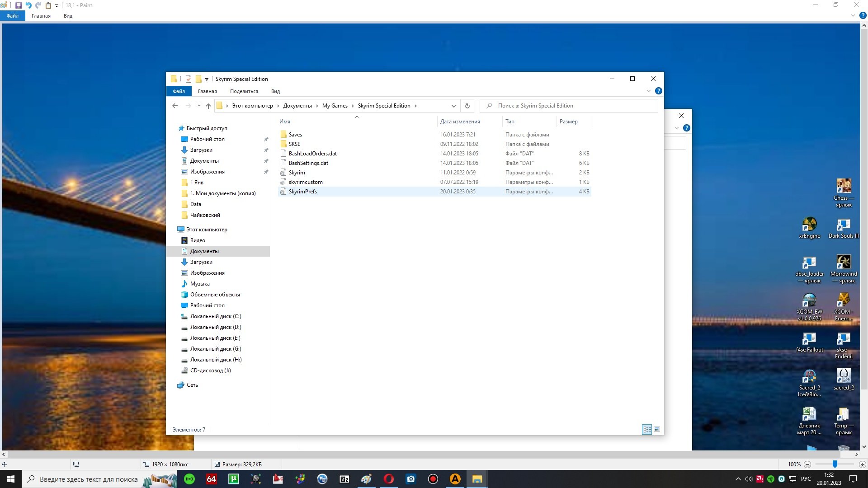Expand Paint's collapsed ribbon chevron
This screenshot has width=868, height=488.
(x=853, y=16)
